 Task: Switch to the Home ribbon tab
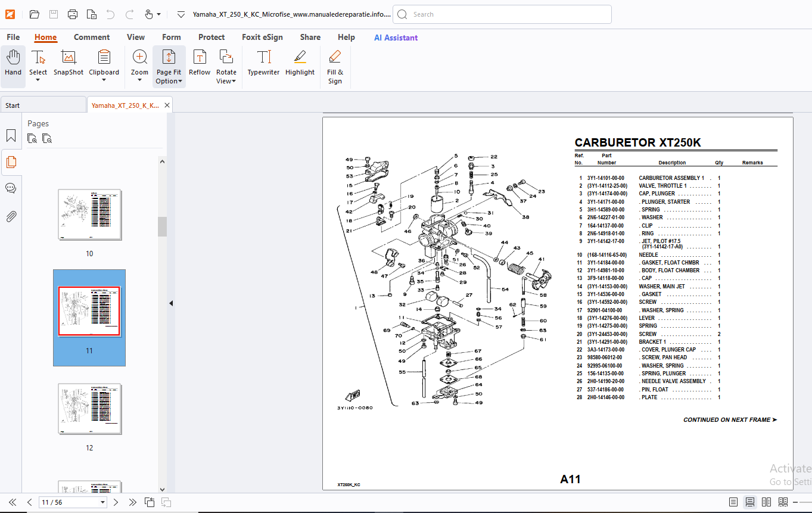pyautogui.click(x=46, y=37)
